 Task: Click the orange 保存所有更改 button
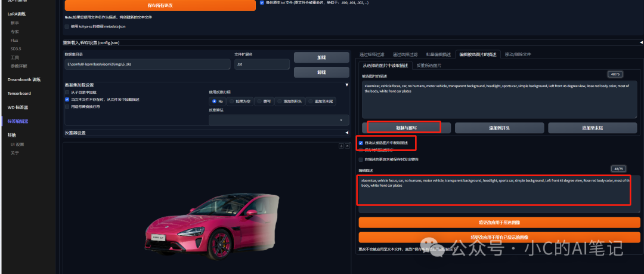click(x=160, y=5)
